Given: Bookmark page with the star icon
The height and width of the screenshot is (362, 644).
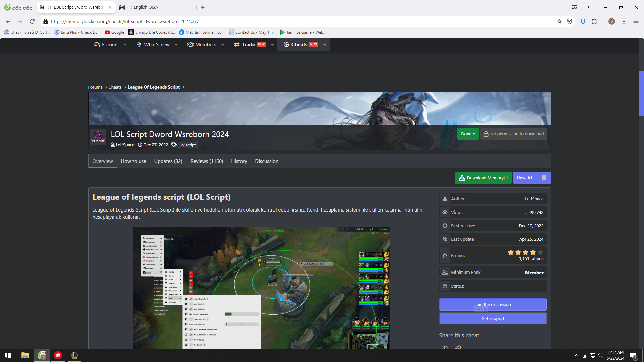Looking at the screenshot, I should [x=559, y=21].
